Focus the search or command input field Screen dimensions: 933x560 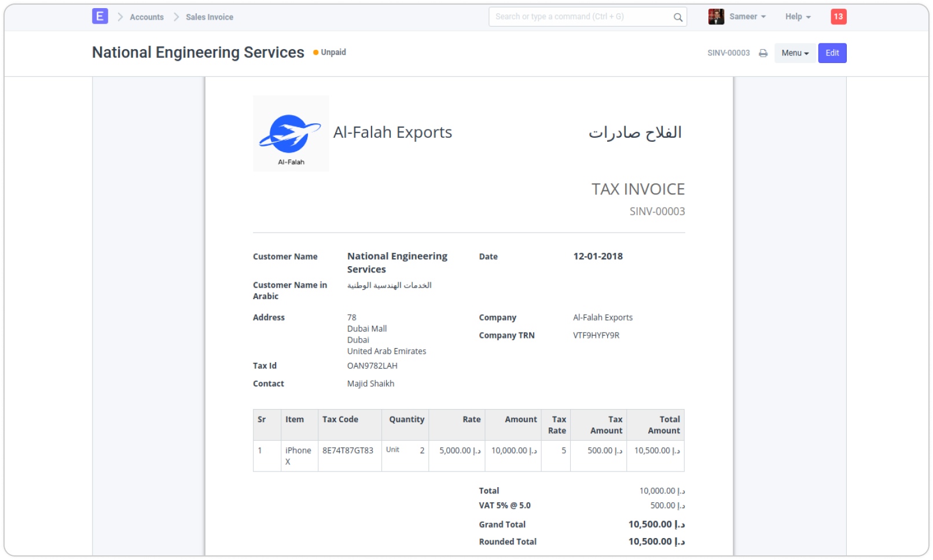tap(587, 17)
